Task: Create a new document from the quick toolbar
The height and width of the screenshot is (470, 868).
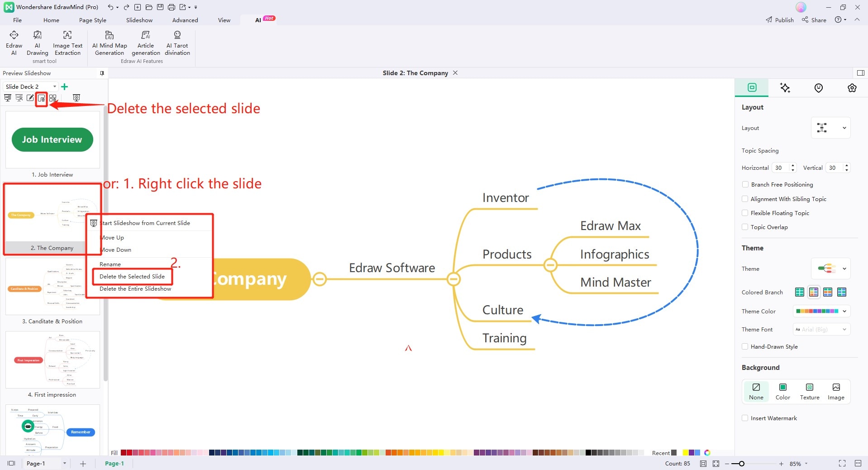Action: point(138,7)
